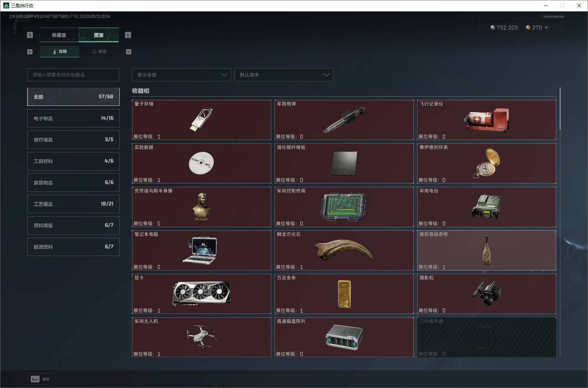Click the CN UID text string
This screenshot has height=388, width=588.
tap(60, 16)
